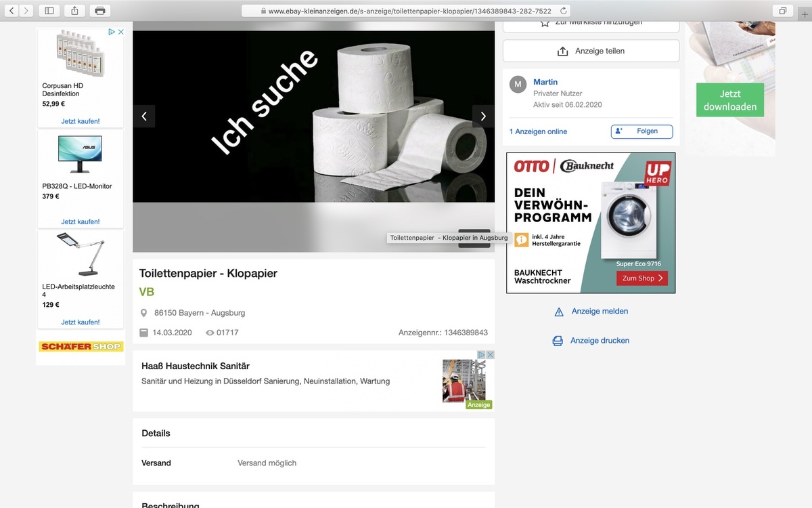Click the print icon in toolbar
Viewport: 812px width, 508px height.
100,11
